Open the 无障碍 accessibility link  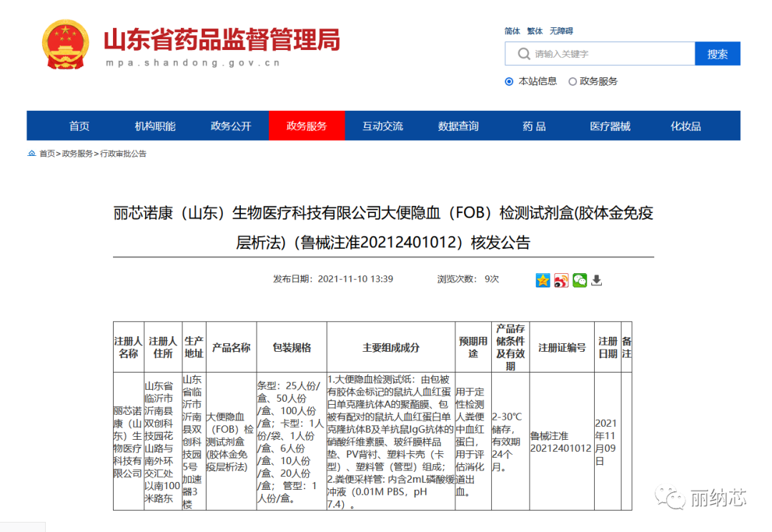pyautogui.click(x=561, y=31)
